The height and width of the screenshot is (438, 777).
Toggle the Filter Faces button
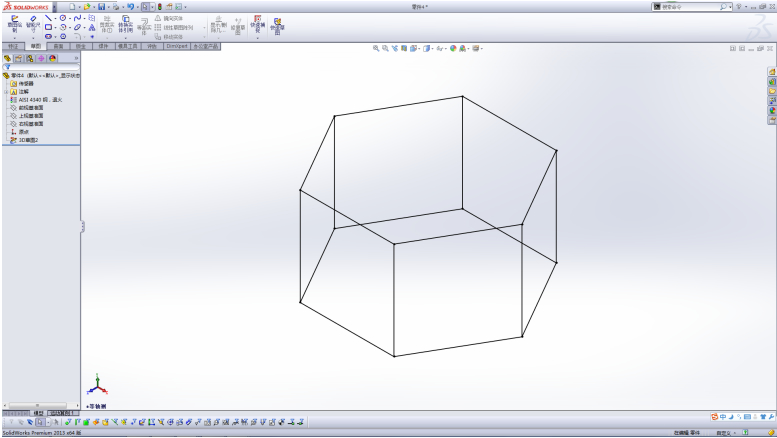[86, 422]
